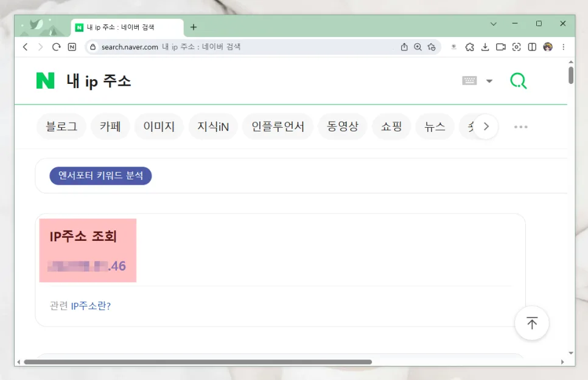
Task: Click the horizontal scrollbar thumb
Action: tap(198, 362)
